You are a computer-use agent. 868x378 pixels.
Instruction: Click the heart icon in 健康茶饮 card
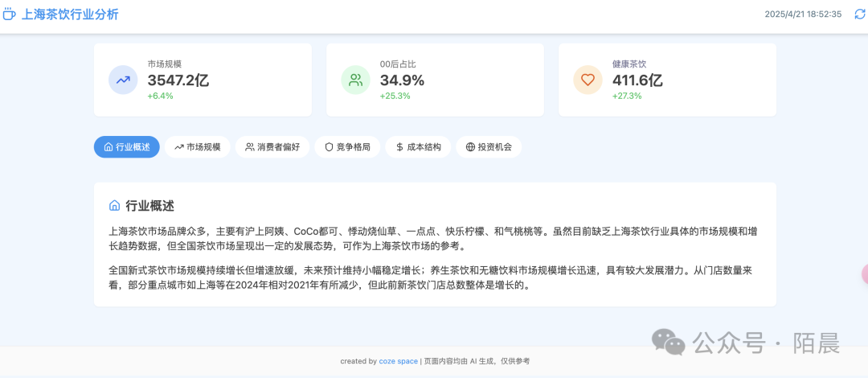[588, 80]
